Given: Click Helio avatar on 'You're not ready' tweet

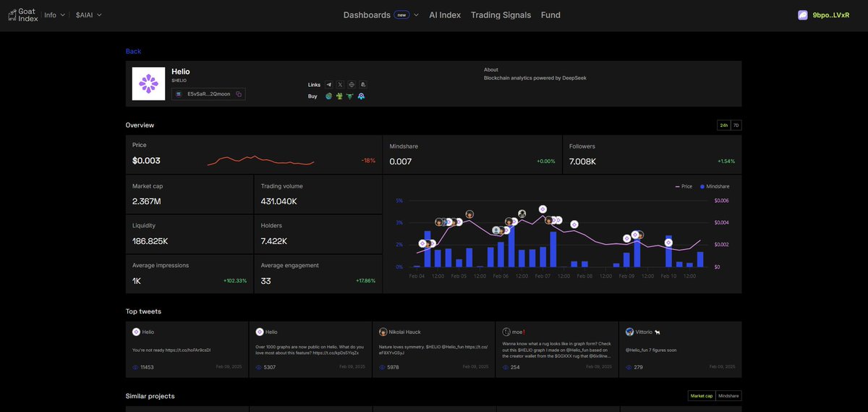Looking at the screenshot, I should [136, 332].
